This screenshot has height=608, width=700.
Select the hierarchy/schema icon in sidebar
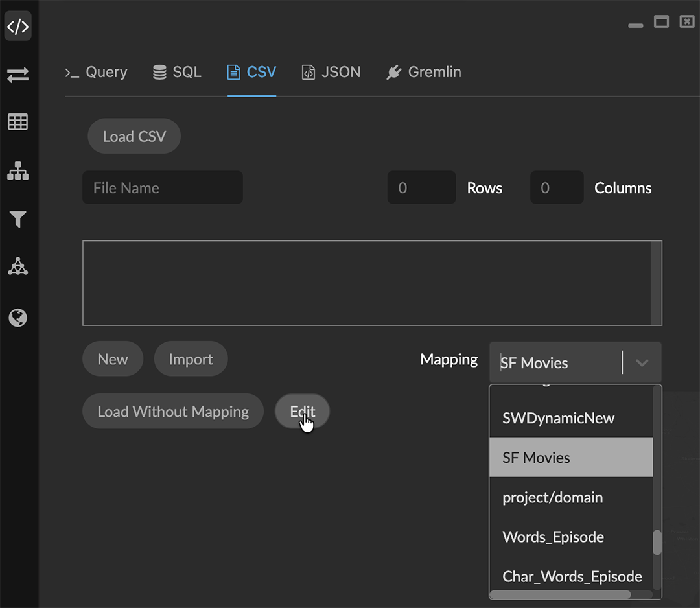tap(17, 171)
